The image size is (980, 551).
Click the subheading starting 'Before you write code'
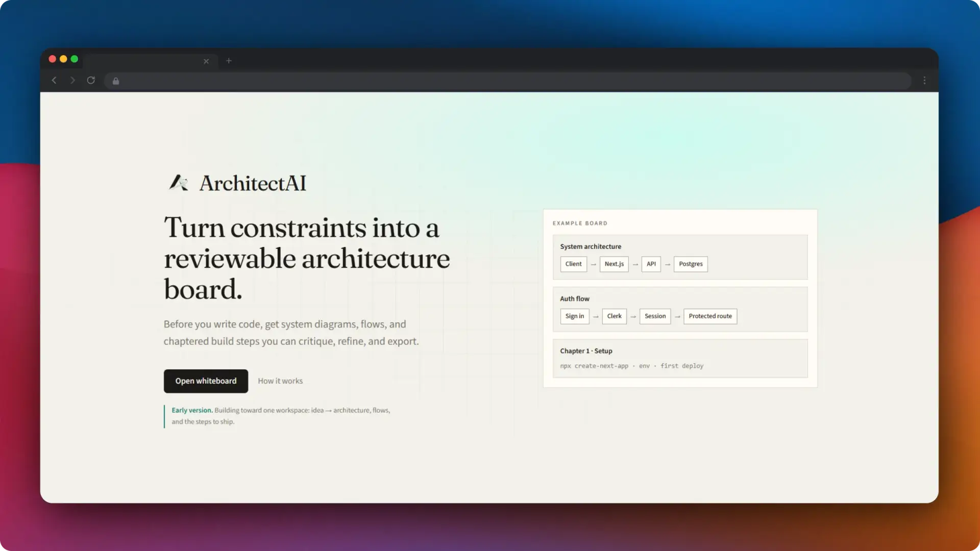tap(291, 333)
